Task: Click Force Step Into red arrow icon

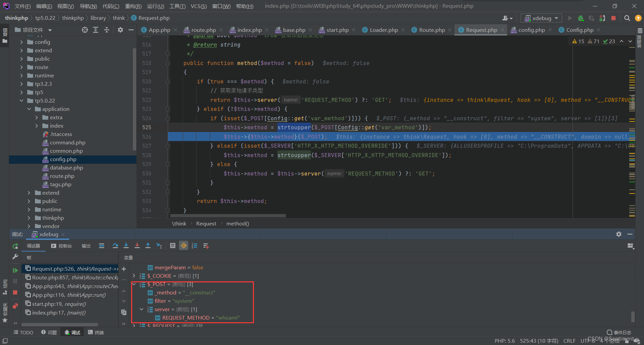Action: 137,246
